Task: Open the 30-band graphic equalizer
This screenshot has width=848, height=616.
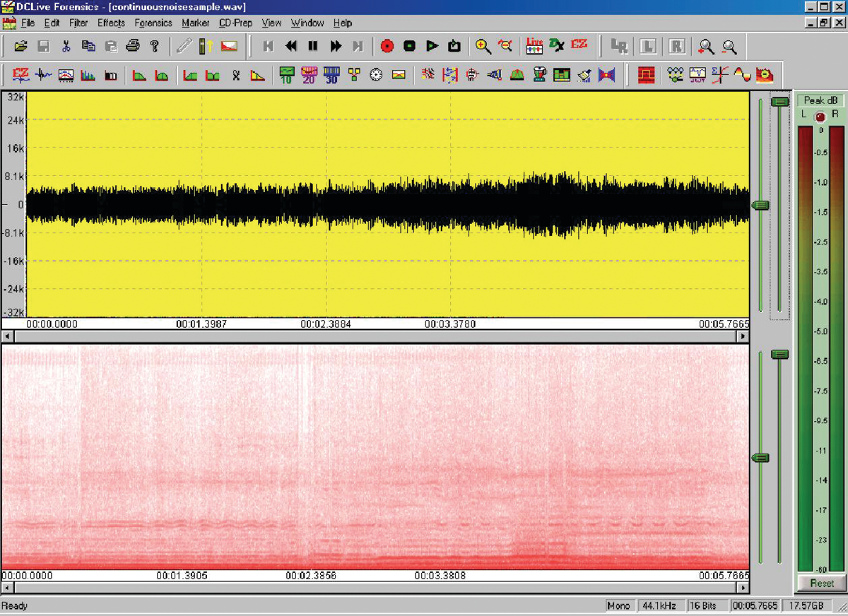Action: click(x=331, y=74)
